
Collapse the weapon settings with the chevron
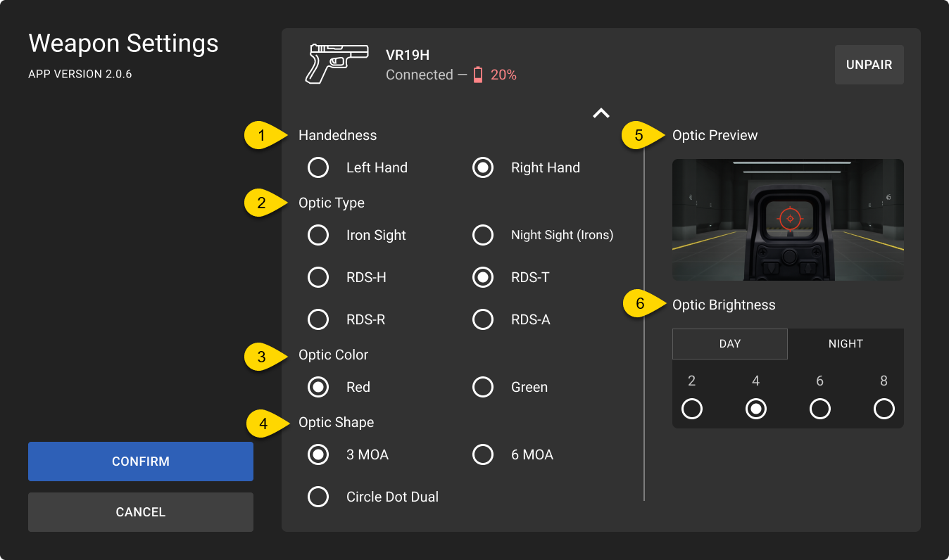[601, 113]
